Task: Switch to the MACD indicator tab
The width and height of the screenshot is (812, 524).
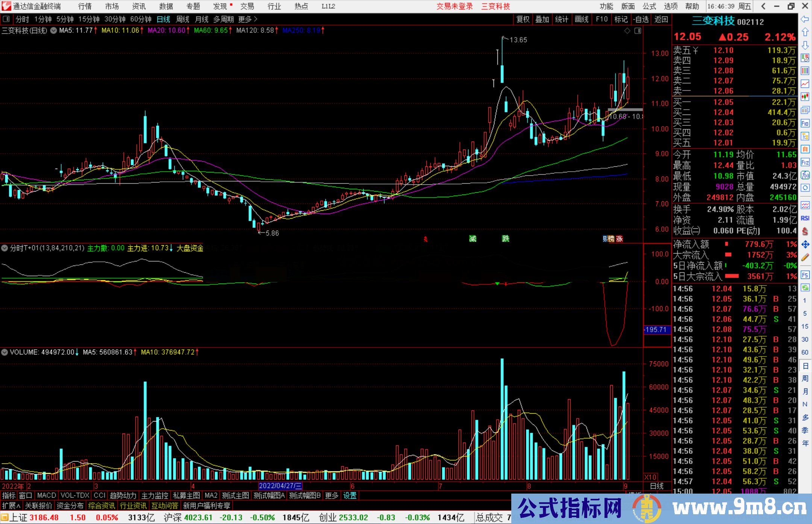Action: [x=47, y=495]
